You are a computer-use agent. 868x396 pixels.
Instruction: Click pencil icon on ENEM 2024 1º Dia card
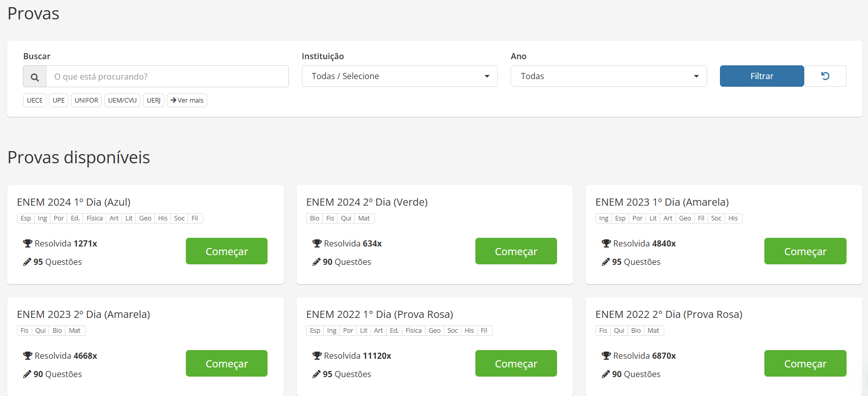[27, 262]
